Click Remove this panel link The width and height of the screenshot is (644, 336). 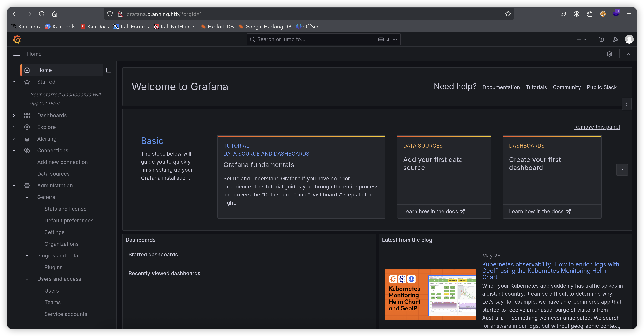[597, 127]
